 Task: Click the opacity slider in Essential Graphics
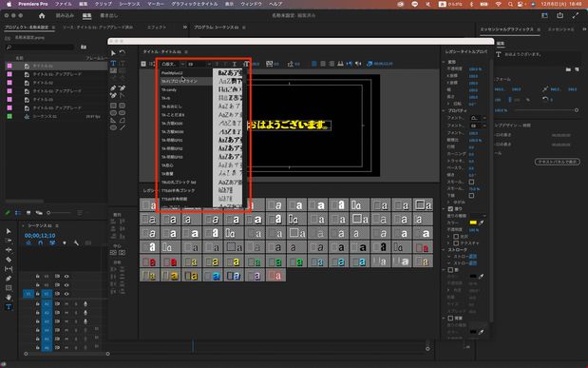(546, 110)
